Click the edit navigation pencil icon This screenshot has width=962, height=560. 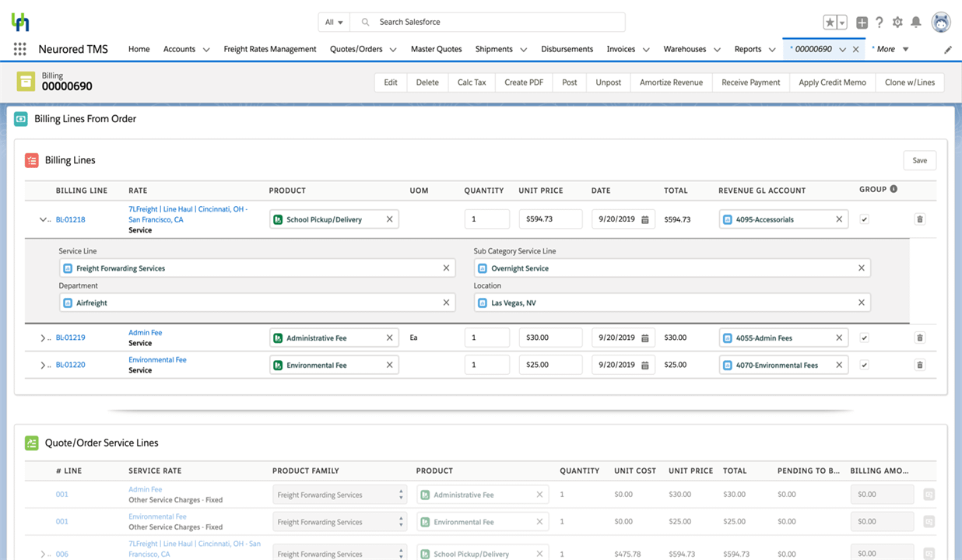(x=947, y=50)
